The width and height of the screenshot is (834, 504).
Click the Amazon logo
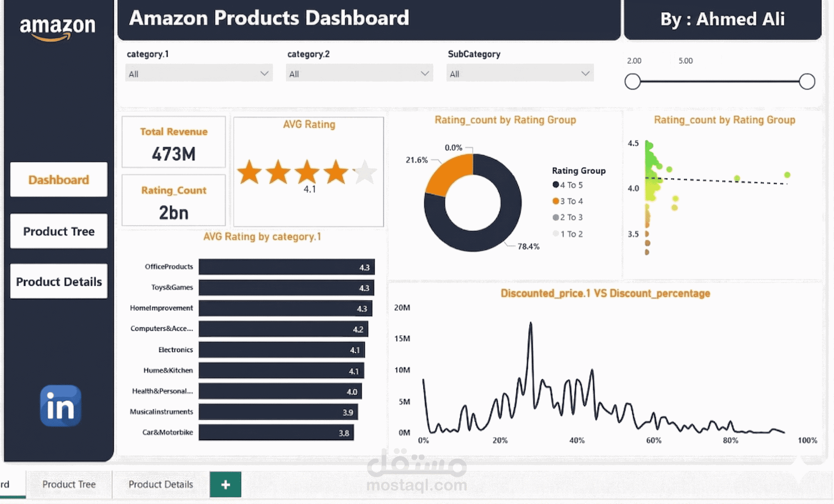(58, 28)
